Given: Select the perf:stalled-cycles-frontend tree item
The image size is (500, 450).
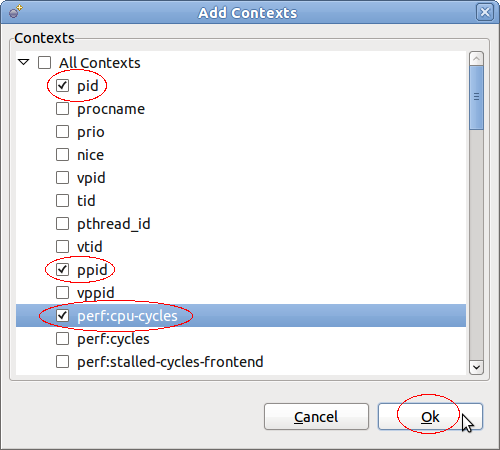Looking at the screenshot, I should click(x=170, y=362).
